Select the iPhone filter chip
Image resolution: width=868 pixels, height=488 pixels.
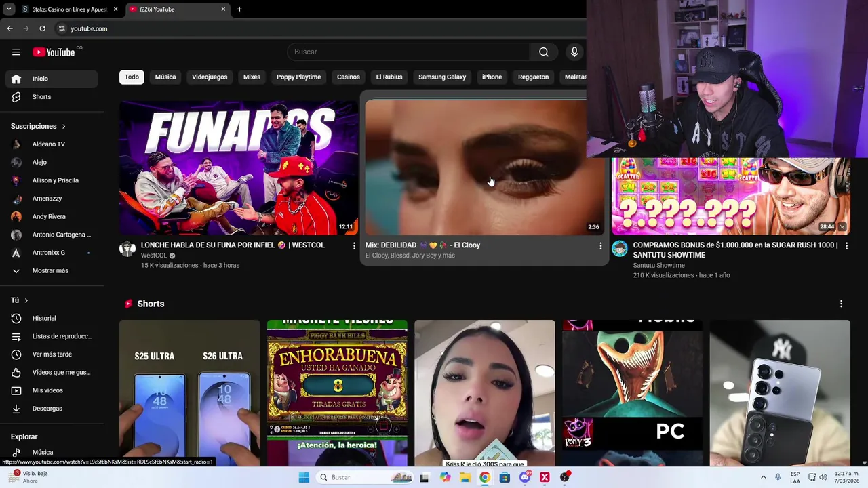pos(492,77)
